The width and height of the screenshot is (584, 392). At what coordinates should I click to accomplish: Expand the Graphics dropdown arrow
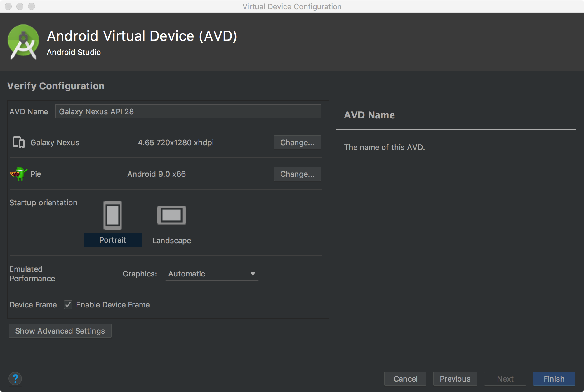(253, 274)
